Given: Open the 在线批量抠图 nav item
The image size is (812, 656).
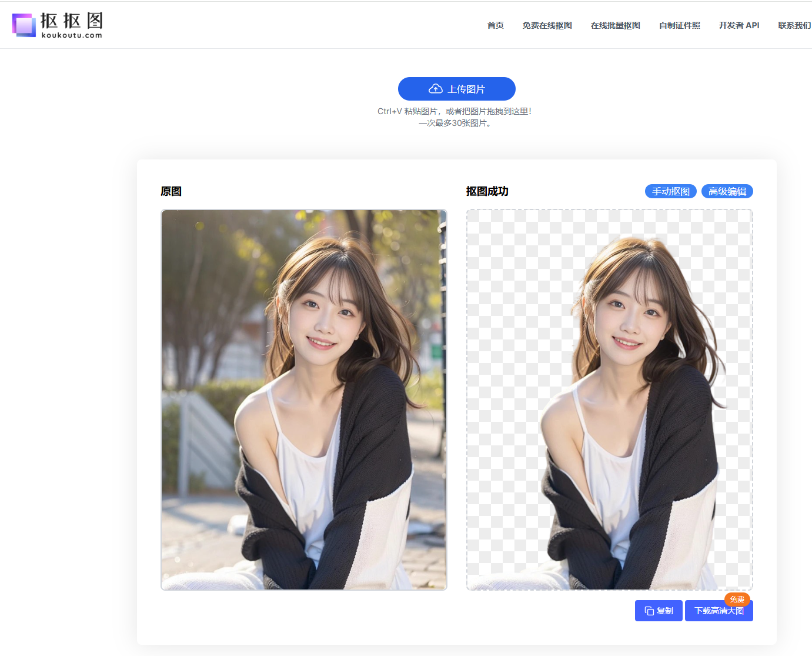Looking at the screenshot, I should (615, 25).
